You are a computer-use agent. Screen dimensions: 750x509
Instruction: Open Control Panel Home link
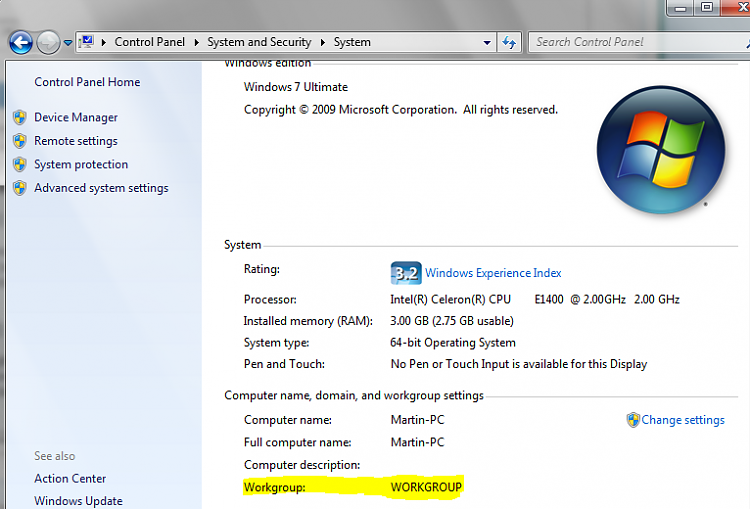(87, 82)
